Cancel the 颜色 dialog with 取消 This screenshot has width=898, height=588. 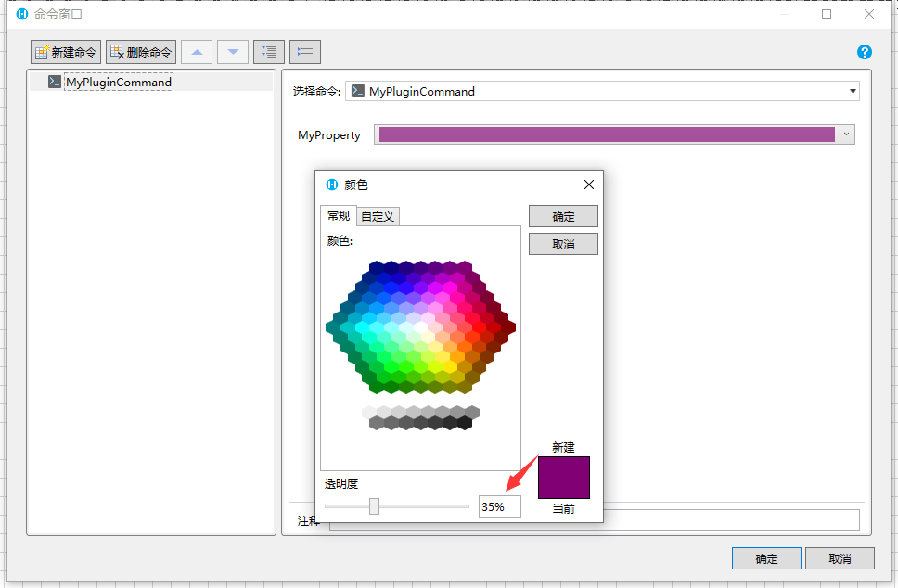tap(563, 244)
